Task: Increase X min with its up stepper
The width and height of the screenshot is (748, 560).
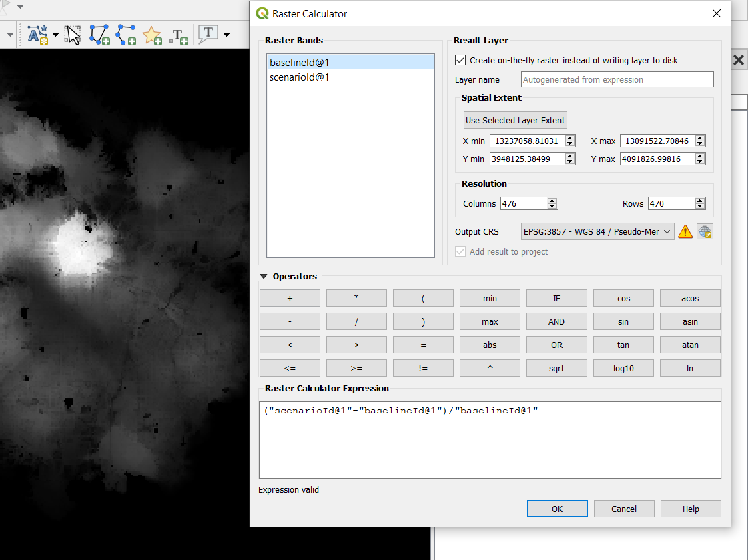Action: click(569, 137)
